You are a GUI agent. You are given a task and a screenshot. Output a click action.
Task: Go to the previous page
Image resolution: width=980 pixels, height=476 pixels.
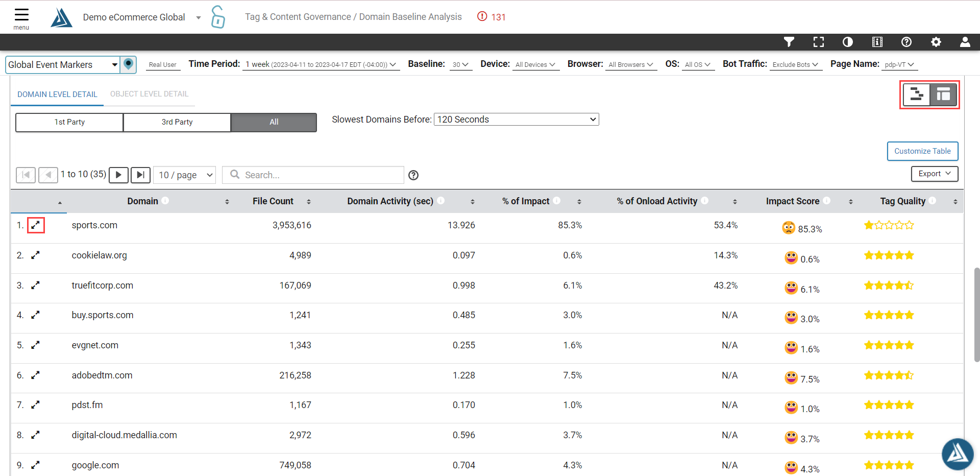(48, 175)
